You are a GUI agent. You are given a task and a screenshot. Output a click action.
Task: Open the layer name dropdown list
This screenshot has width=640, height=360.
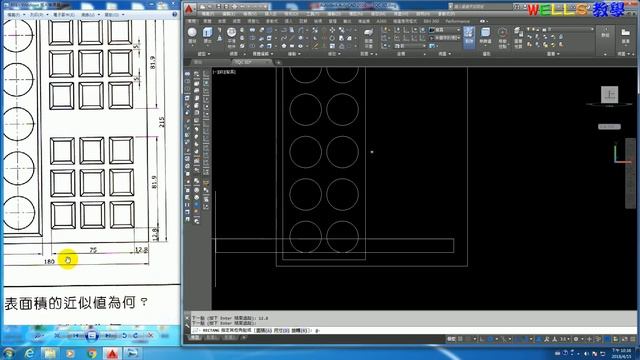570,29
